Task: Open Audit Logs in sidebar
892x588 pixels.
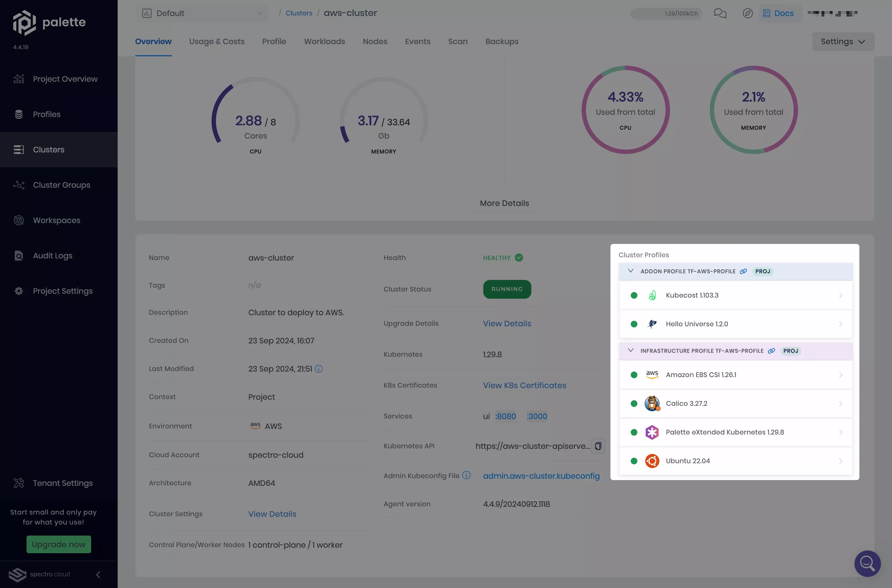Action: point(52,256)
